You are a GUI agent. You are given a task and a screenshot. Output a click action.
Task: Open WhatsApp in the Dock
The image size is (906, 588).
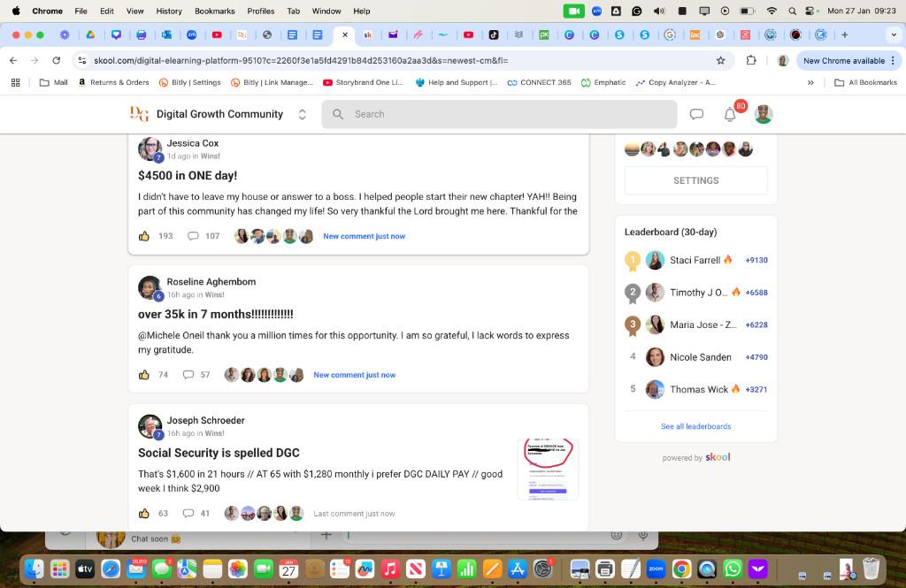(x=732, y=569)
